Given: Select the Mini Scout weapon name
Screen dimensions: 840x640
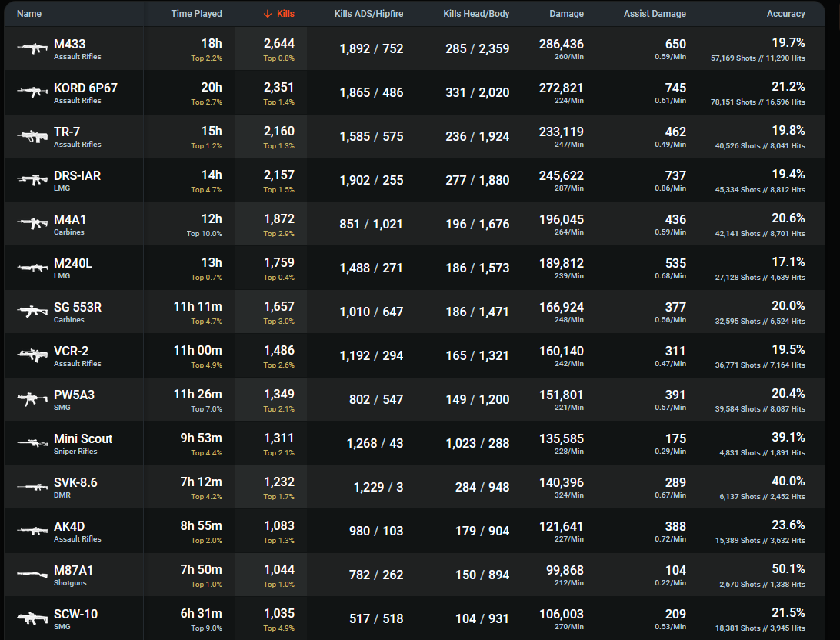Looking at the screenshot, I should pos(83,439).
